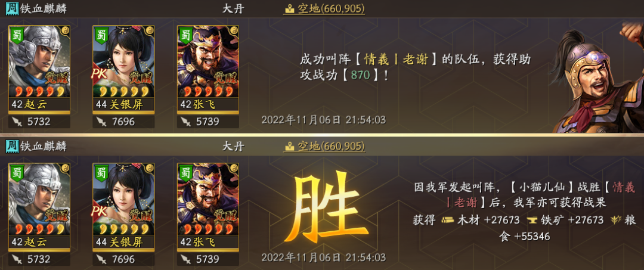Select 张飞 hero card in top report

208,69
